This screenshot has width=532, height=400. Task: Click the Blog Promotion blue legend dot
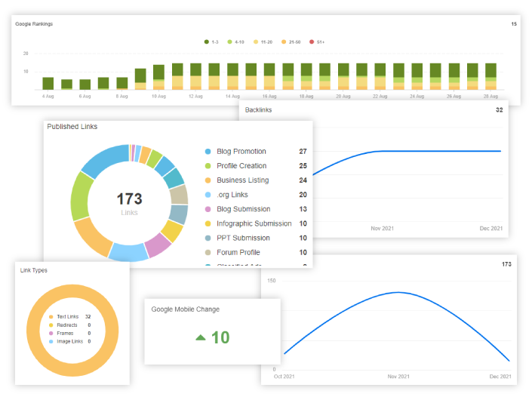point(208,152)
